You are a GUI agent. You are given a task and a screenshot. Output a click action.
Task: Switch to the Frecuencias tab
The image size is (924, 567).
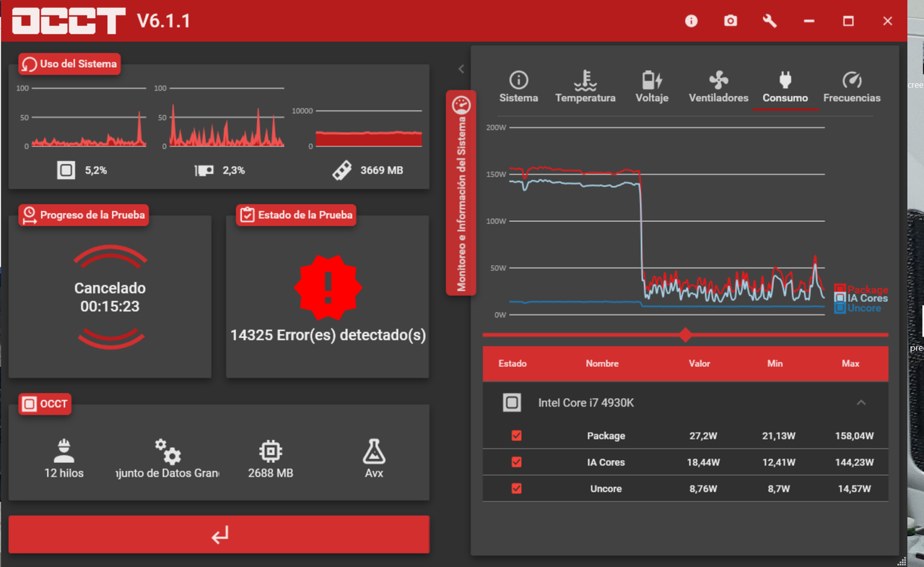(852, 87)
